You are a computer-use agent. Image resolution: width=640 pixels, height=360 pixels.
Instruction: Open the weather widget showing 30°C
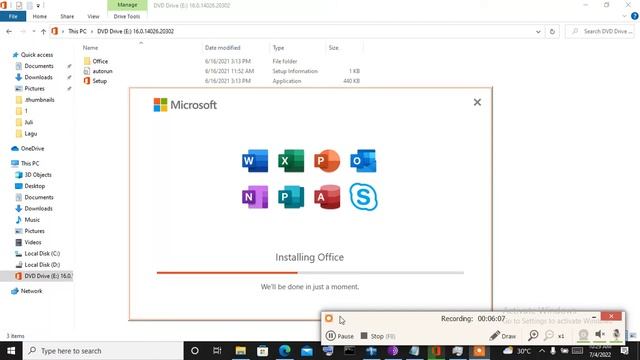tap(517, 351)
